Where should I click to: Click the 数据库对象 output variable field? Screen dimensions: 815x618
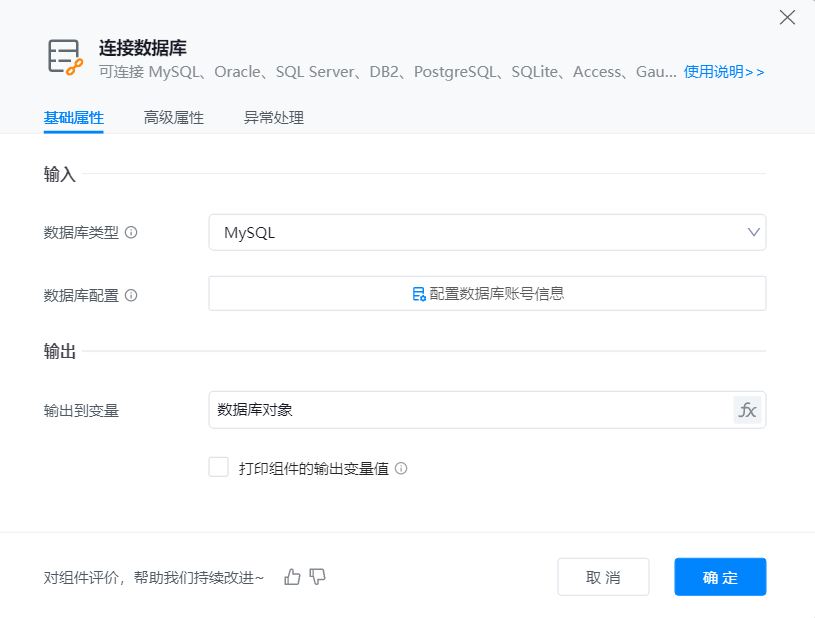pyautogui.click(x=470, y=410)
